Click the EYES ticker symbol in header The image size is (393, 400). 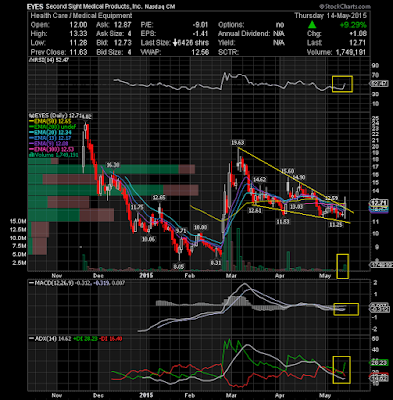[35, 6]
